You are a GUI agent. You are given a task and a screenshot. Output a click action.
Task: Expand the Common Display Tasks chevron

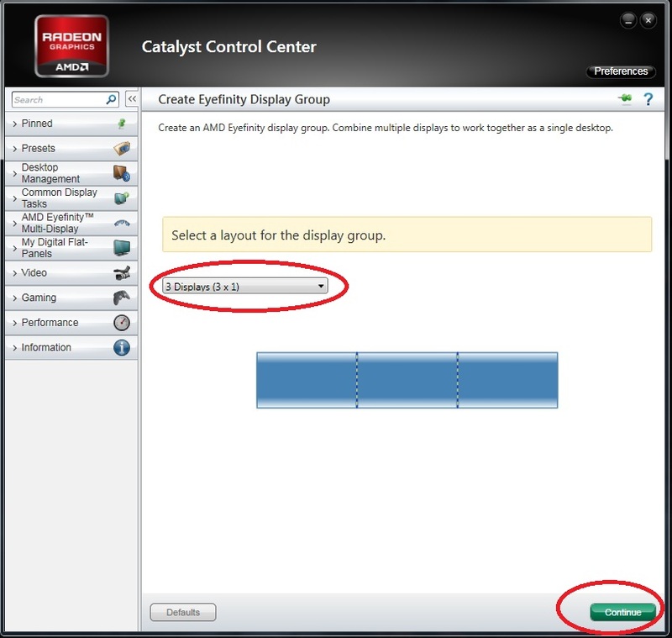click(15, 198)
